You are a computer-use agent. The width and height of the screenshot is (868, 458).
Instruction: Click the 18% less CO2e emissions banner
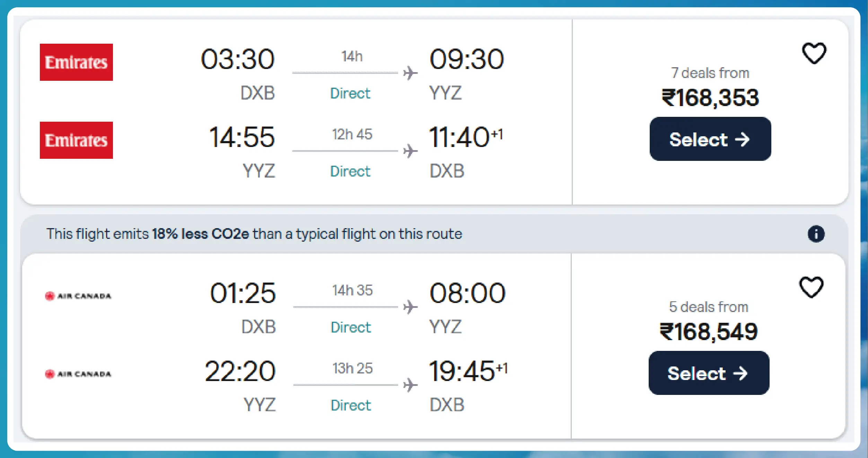click(254, 234)
